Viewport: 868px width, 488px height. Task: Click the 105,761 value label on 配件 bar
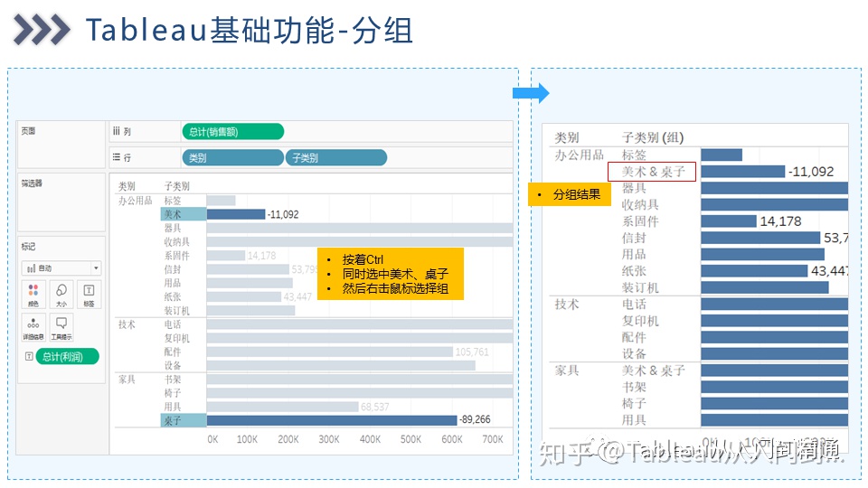pyautogui.click(x=472, y=352)
